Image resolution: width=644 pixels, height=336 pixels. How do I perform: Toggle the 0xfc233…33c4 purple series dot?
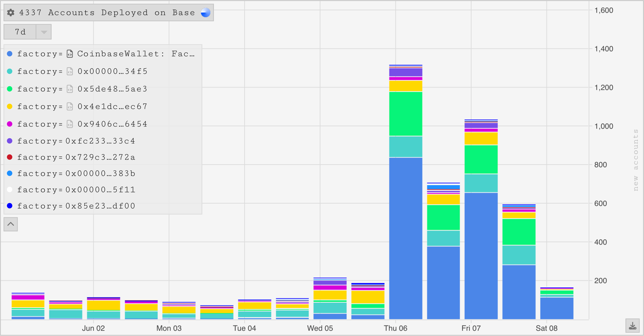pyautogui.click(x=10, y=141)
